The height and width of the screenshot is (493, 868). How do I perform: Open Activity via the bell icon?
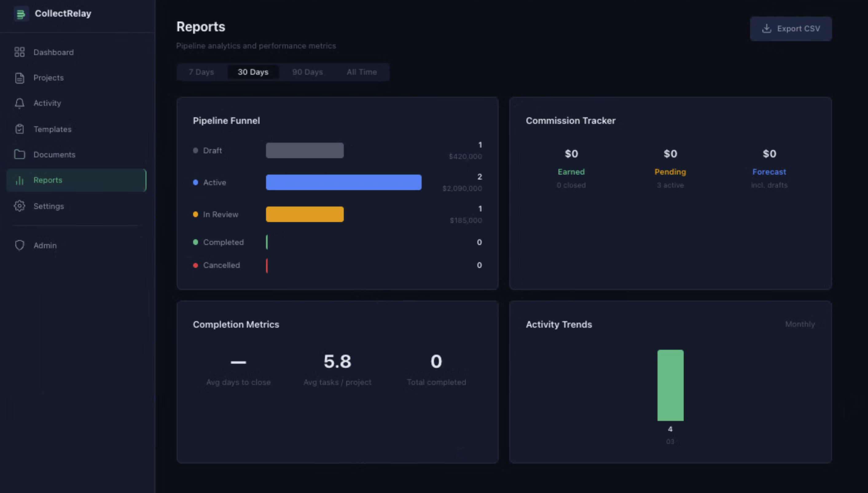pos(19,103)
